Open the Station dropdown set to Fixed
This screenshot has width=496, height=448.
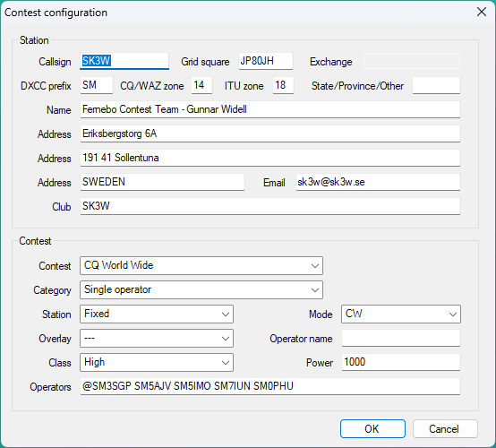pos(157,314)
